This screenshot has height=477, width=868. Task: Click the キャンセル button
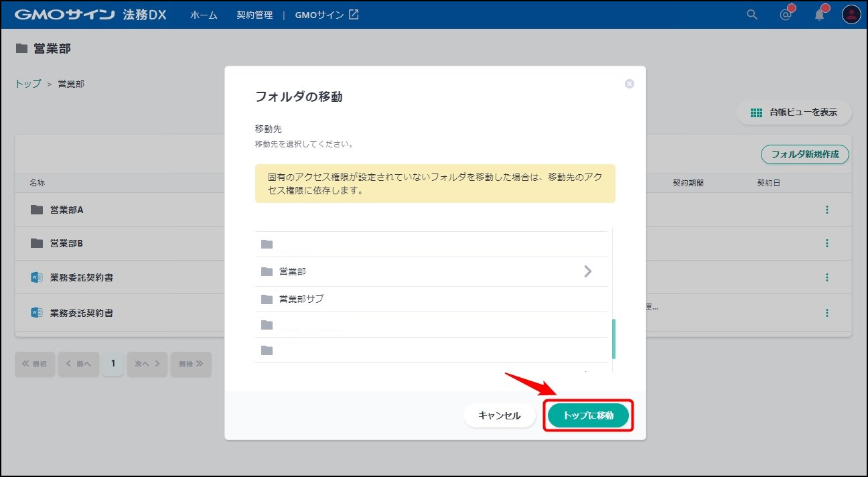pyautogui.click(x=499, y=415)
